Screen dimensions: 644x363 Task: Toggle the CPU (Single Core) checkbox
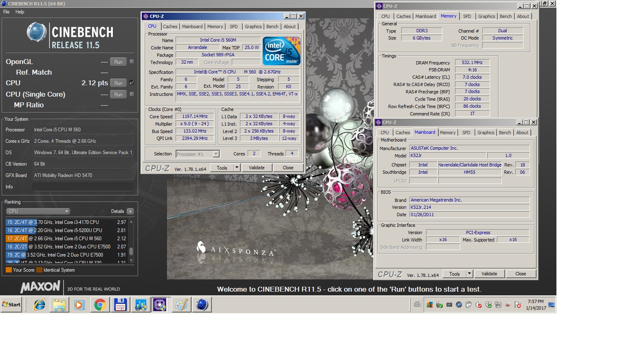tap(132, 94)
